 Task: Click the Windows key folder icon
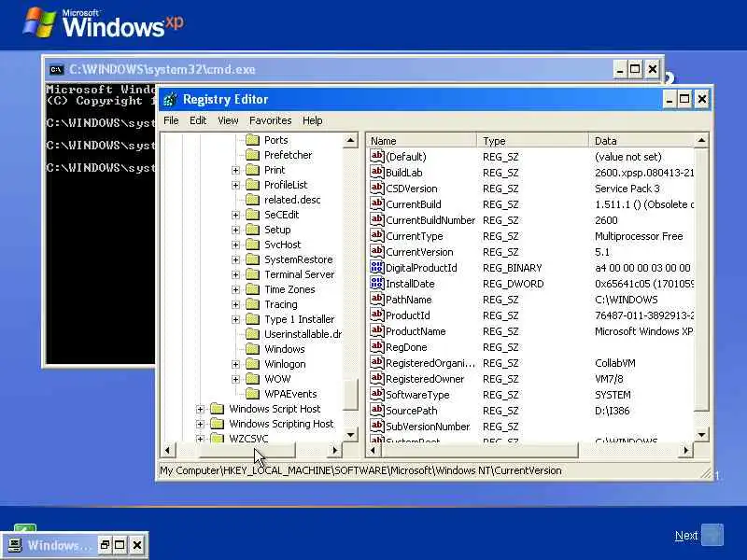click(252, 349)
